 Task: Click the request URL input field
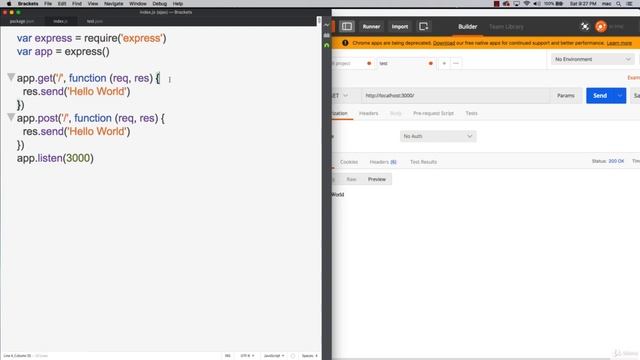tap(455, 96)
